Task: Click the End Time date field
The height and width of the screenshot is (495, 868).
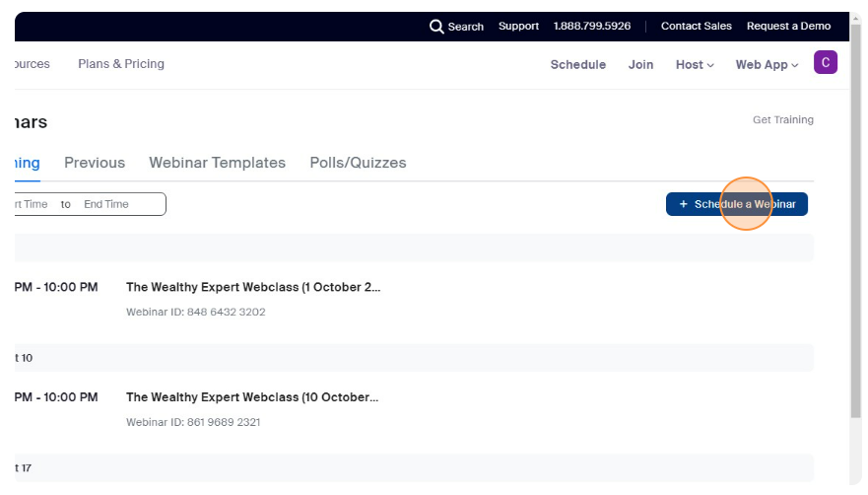Action: (106, 204)
